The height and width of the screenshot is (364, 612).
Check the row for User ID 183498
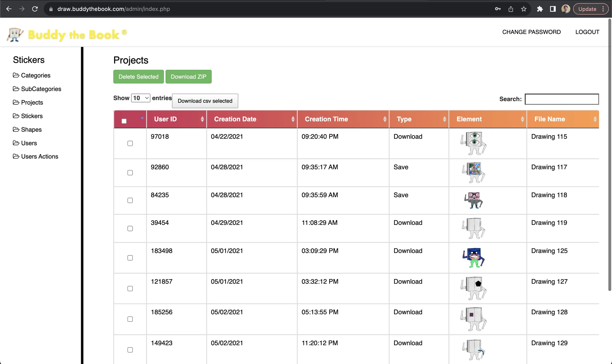tap(130, 258)
